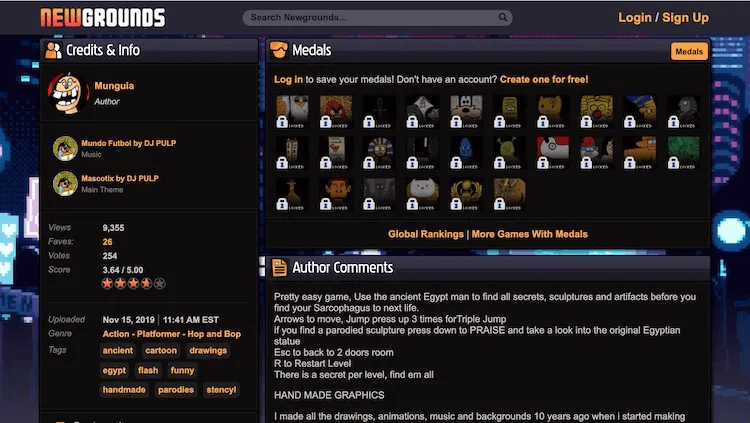
Task: Select the ankh symbol medal
Action: (x=379, y=111)
